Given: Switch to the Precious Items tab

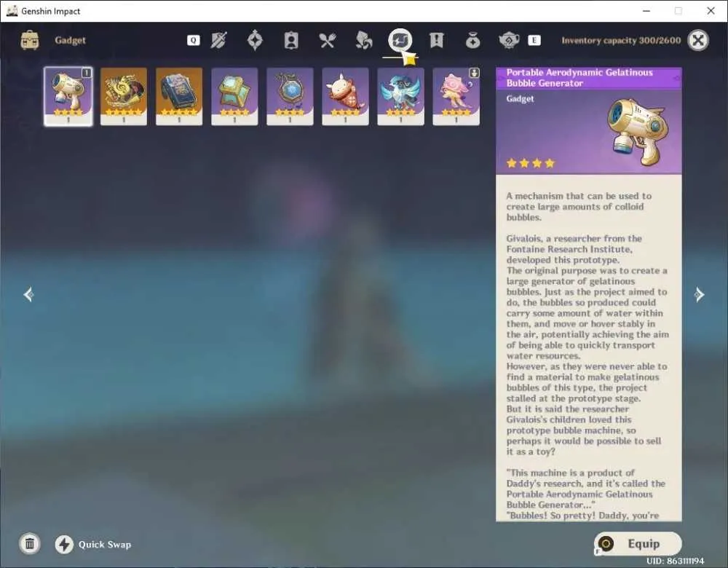Looking at the screenshot, I should tap(472, 40).
